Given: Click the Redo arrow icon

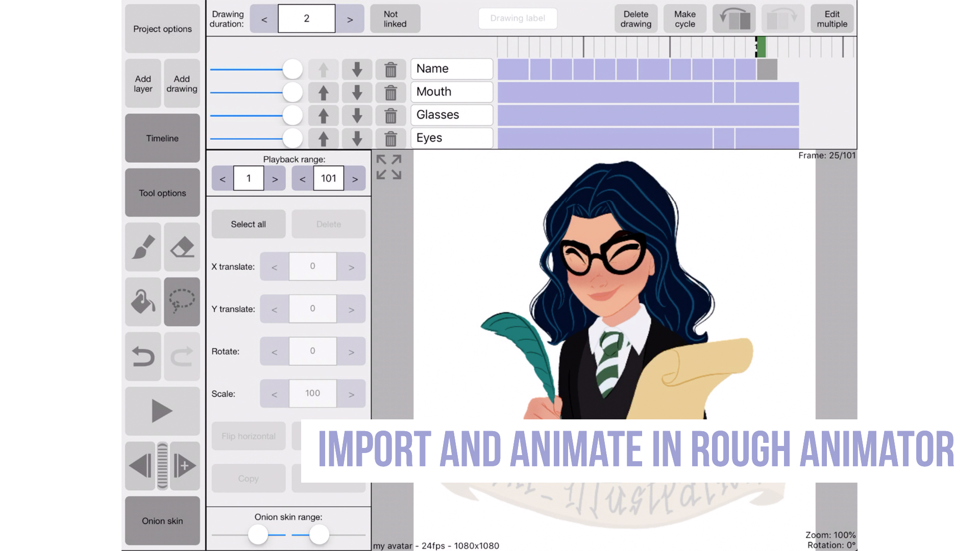Looking at the screenshot, I should tap(182, 357).
